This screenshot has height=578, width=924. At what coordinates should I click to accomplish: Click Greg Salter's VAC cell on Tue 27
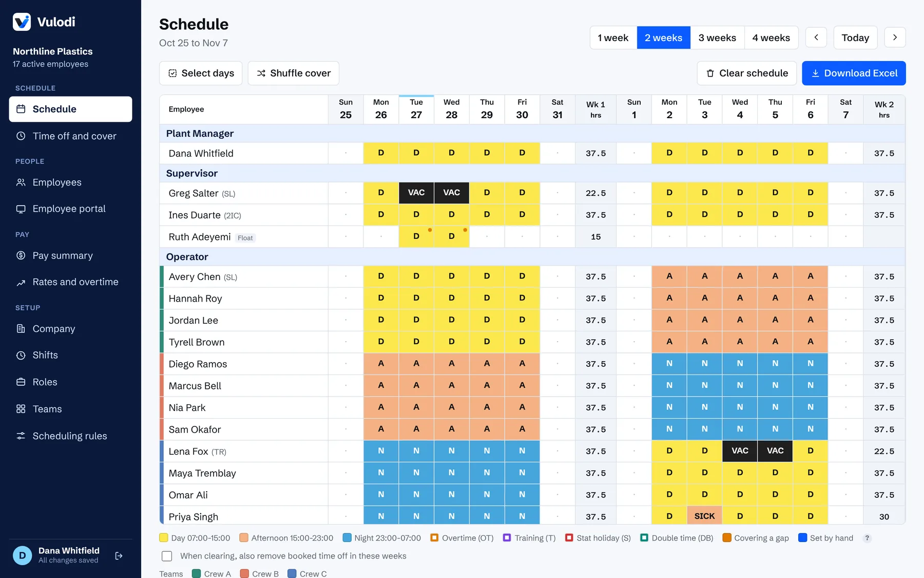click(x=416, y=193)
